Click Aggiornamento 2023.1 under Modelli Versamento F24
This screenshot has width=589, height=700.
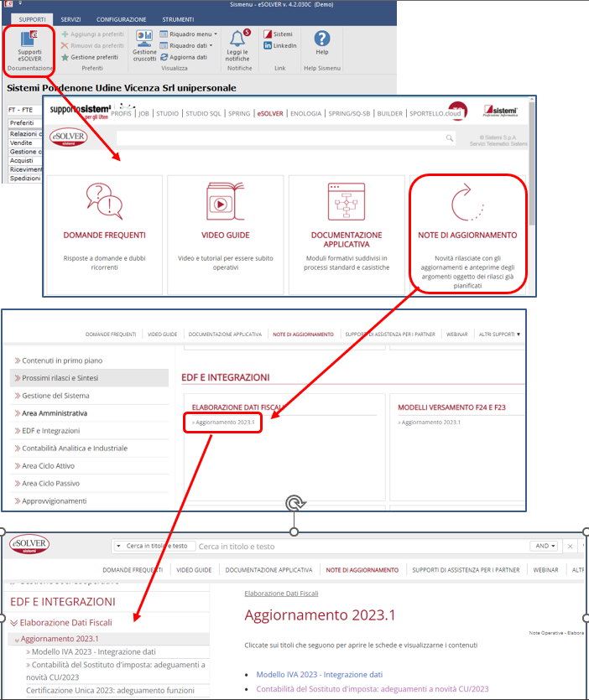[430, 423]
